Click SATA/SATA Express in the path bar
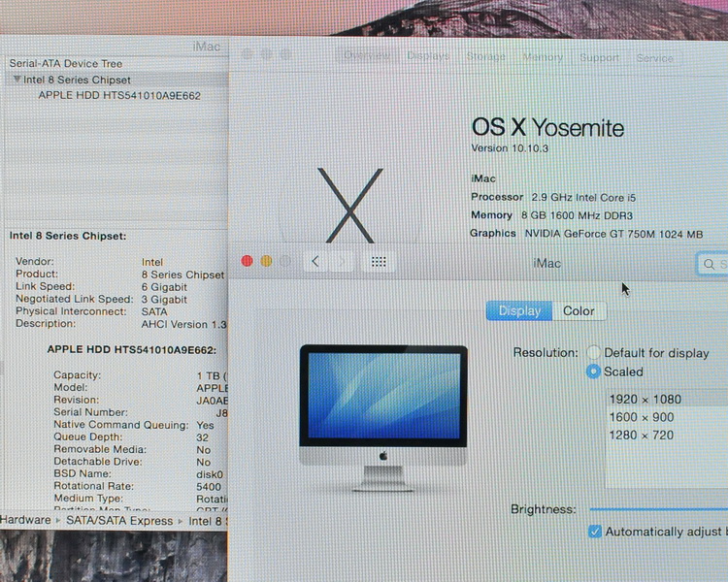 tap(119, 521)
